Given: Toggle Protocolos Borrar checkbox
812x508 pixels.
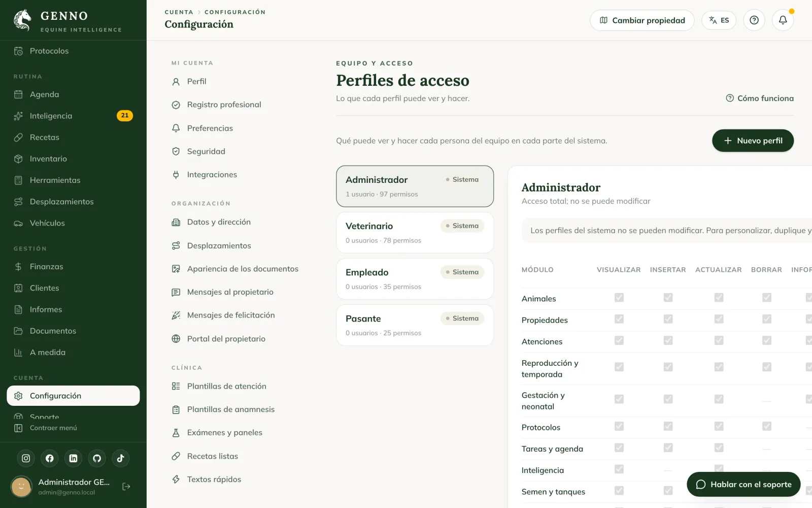Looking at the screenshot, I should coord(766,426).
